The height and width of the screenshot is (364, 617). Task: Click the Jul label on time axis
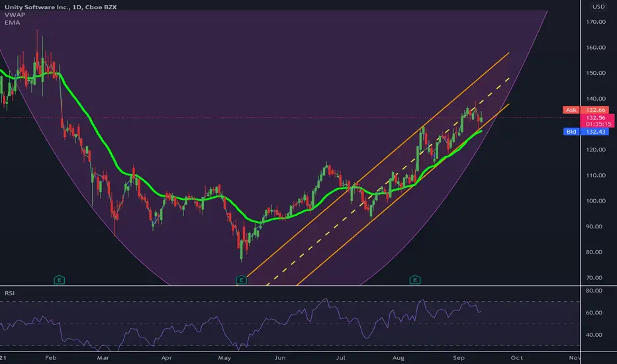tap(340, 357)
